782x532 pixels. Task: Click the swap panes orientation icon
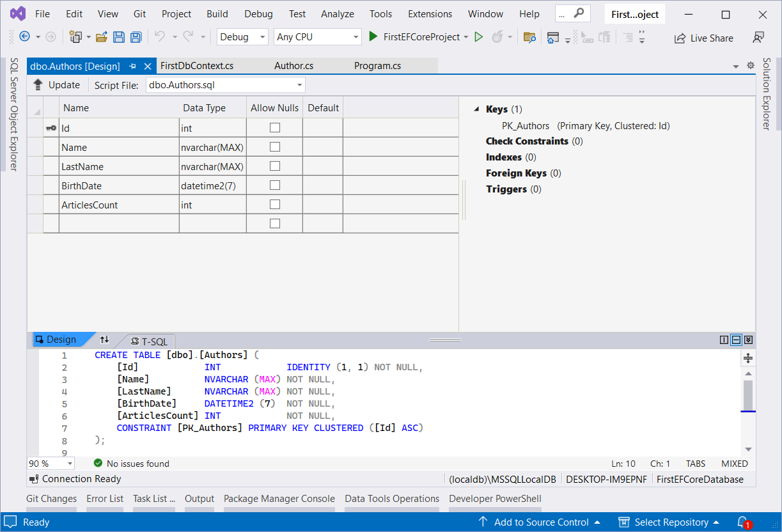tap(104, 340)
